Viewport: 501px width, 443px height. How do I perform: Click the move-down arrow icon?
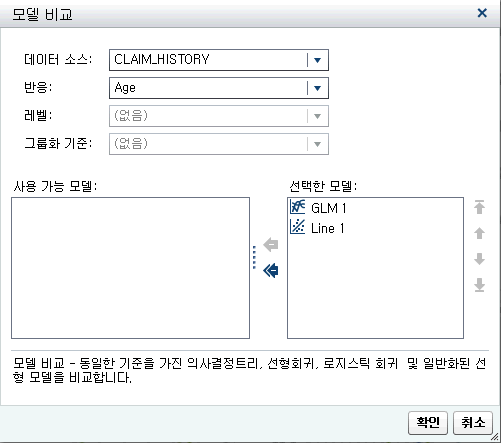pos(479,259)
